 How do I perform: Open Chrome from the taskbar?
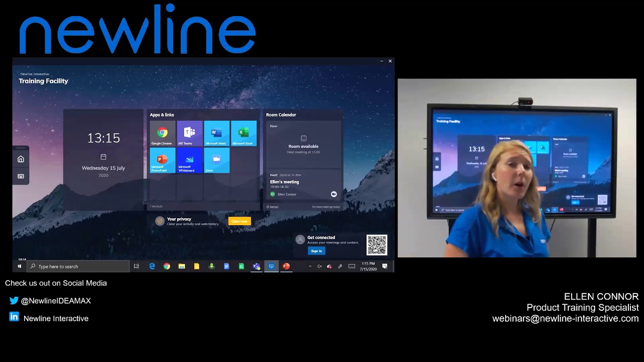coord(167,266)
